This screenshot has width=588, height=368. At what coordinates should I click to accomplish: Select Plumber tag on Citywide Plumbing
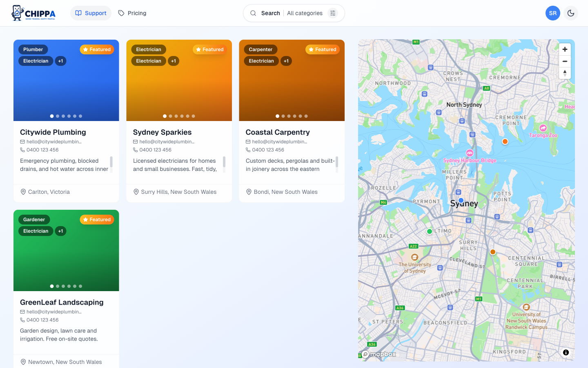(33, 49)
